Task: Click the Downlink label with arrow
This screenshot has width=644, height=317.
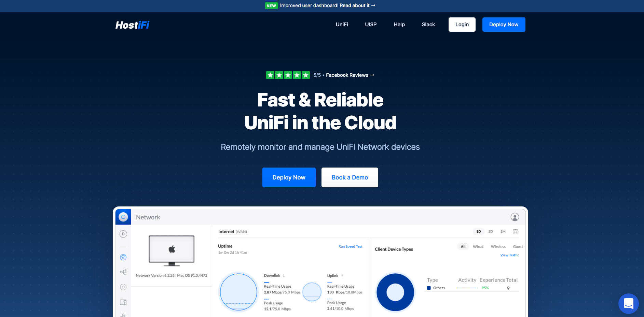Action: click(x=274, y=276)
